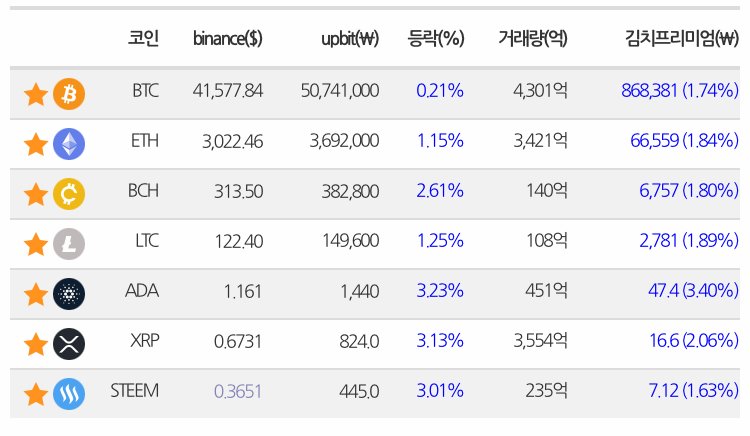Toggle the favorite star for BTC
The width and height of the screenshot is (750, 436).
pyautogui.click(x=36, y=94)
